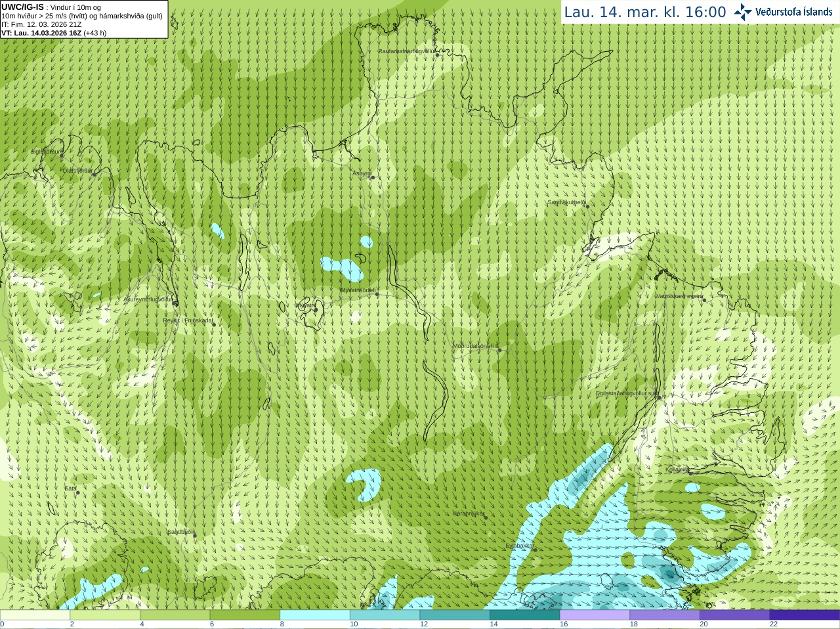Pick the 16–18 m/s lavender legend swatch
Screen dimensions: 840x629
tap(595, 615)
